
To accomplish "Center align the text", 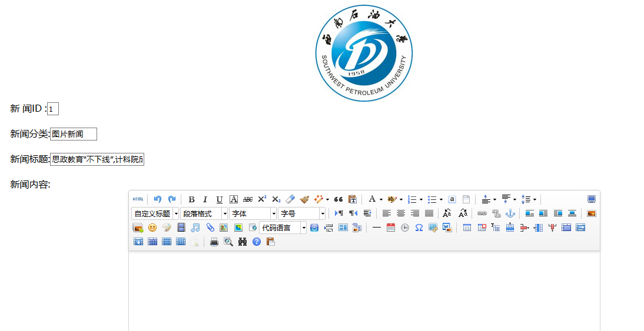I will [x=401, y=213].
